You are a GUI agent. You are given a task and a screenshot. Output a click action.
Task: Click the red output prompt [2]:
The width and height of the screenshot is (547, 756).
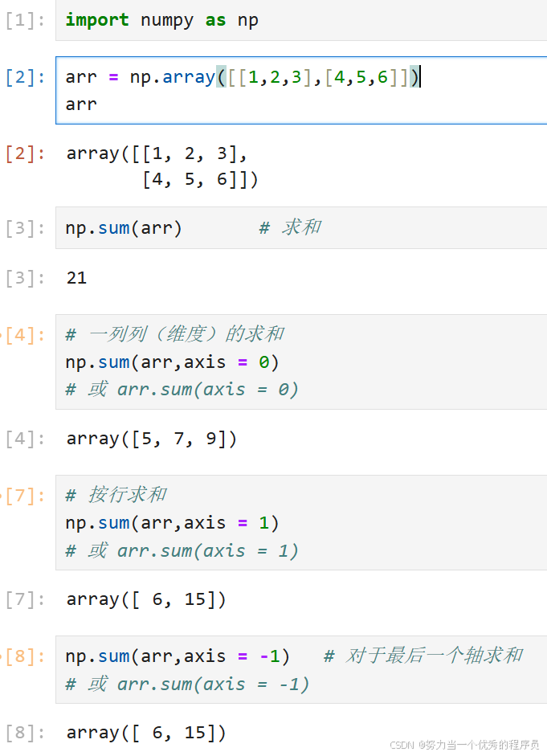tap(25, 153)
